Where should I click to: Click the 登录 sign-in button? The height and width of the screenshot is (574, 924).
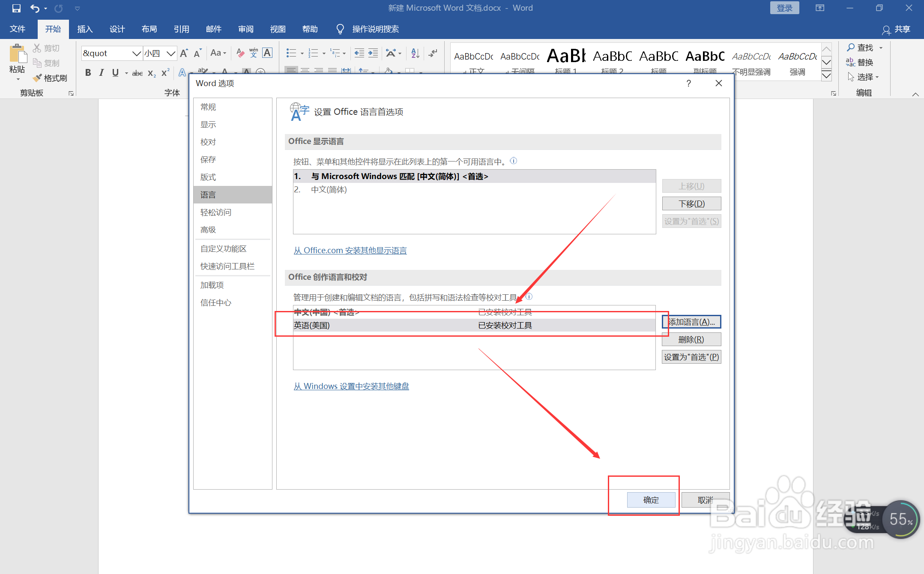point(784,8)
